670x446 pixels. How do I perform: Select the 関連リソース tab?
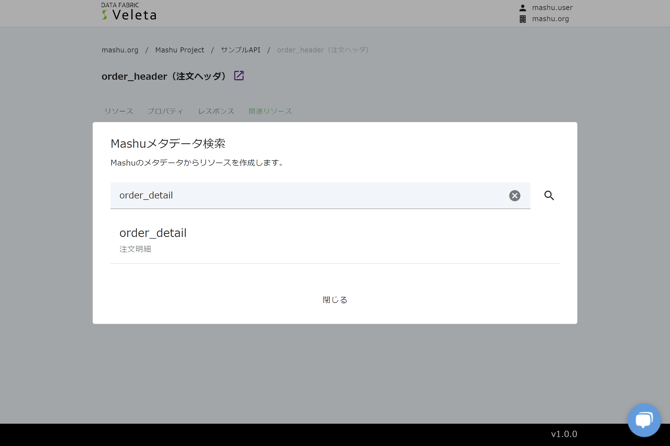point(270,111)
